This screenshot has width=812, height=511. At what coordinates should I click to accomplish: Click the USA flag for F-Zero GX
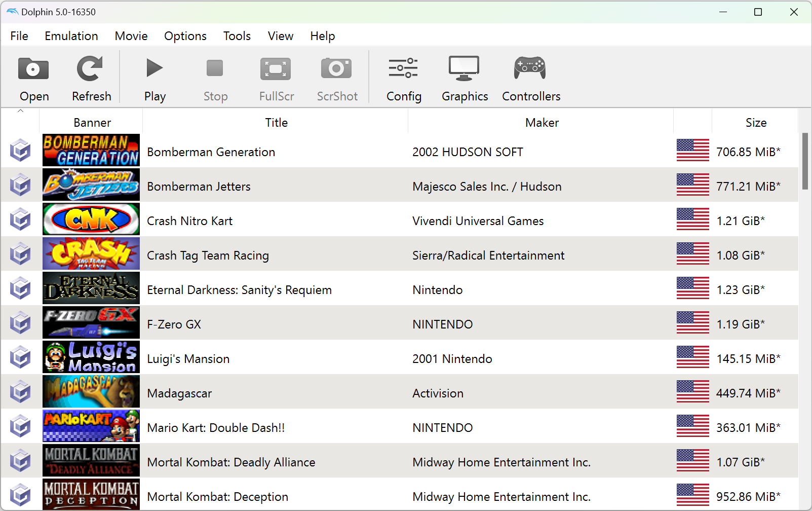[693, 322]
